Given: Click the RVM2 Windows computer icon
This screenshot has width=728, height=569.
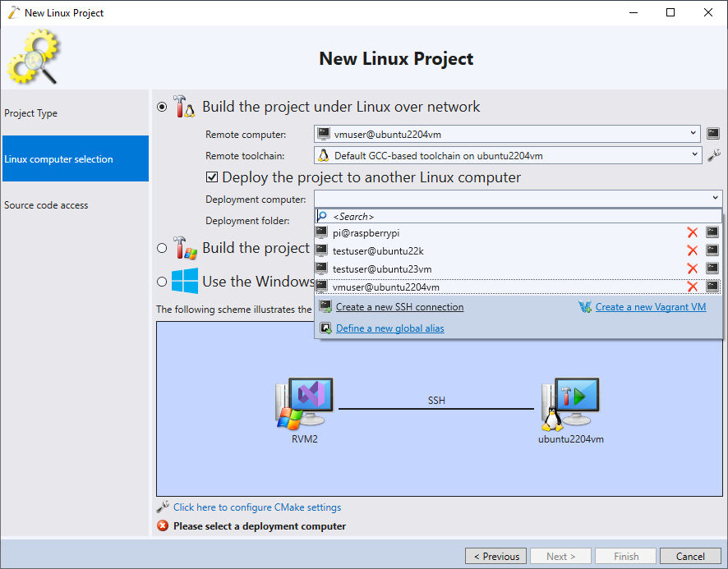Looking at the screenshot, I should pyautogui.click(x=305, y=403).
